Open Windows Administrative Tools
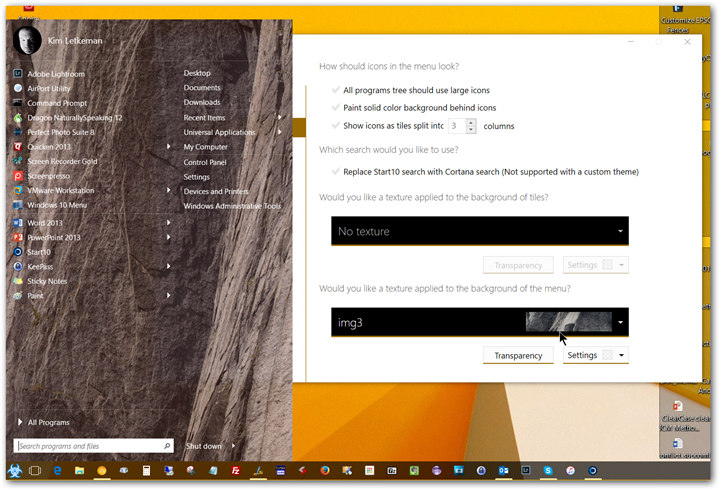Image resolution: width=720 pixels, height=490 pixels. [232, 206]
